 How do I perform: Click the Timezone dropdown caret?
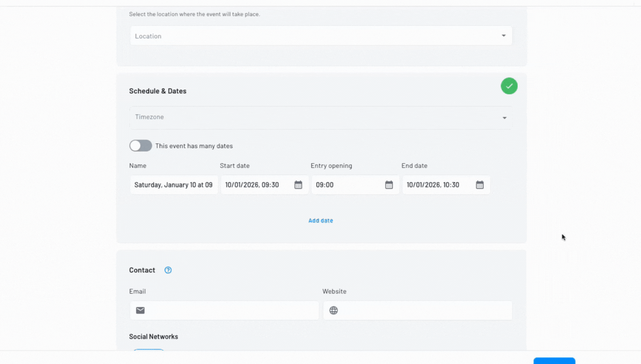coord(504,118)
